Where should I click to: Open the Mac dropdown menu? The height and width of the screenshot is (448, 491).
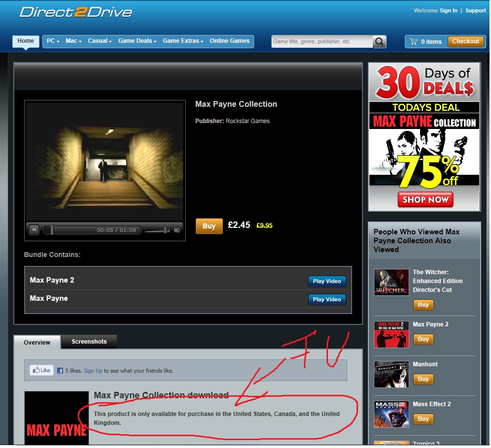[73, 41]
